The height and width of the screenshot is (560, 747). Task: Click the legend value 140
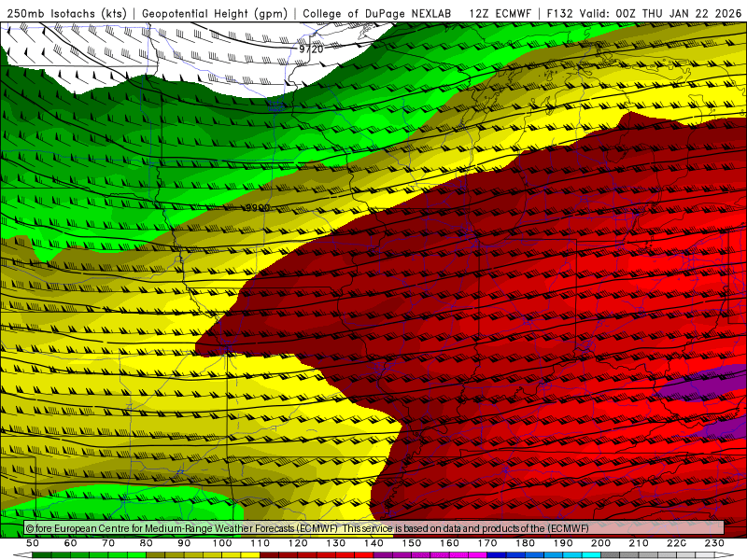[374, 543]
